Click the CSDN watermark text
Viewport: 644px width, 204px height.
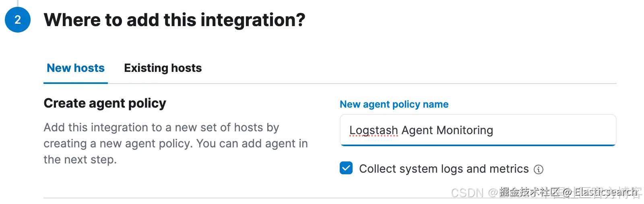click(467, 193)
